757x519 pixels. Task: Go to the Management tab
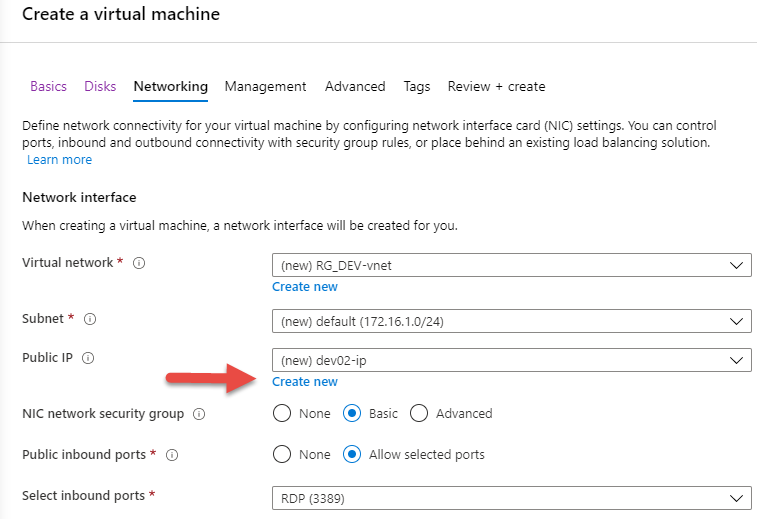(x=265, y=86)
